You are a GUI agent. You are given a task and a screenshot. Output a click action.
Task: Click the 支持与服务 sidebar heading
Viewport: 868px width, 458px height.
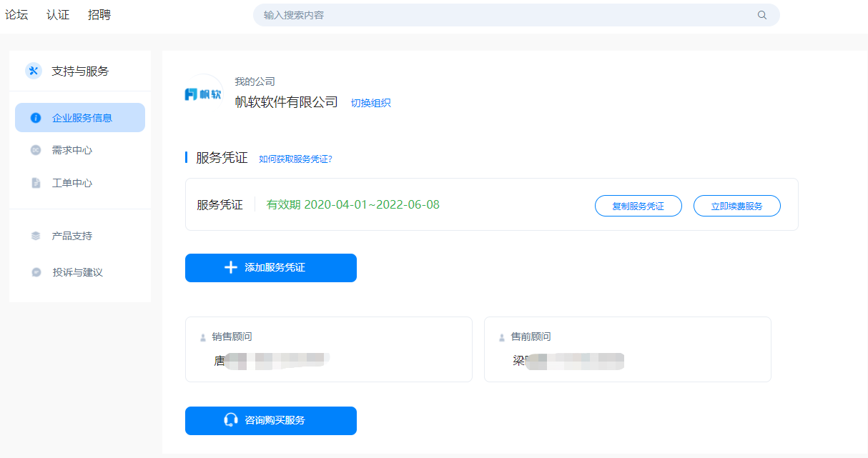tap(80, 71)
